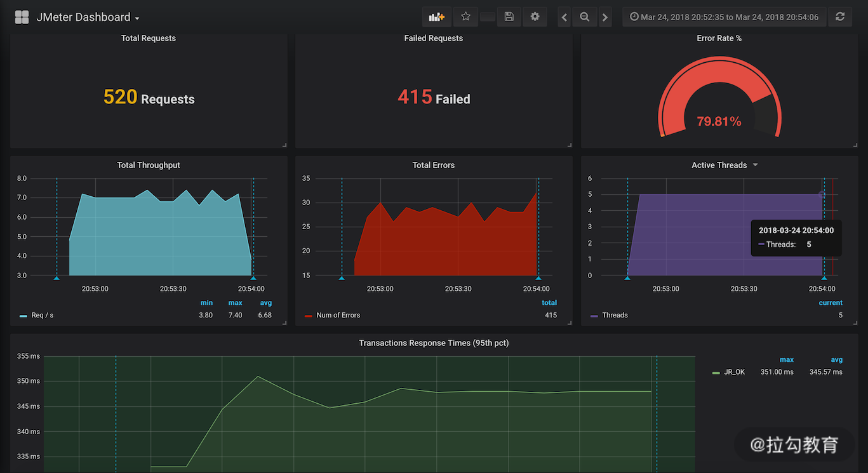Screen dimensions: 868x473
Task: Open Transactions Response Times panel title menu
Action: coord(434,343)
